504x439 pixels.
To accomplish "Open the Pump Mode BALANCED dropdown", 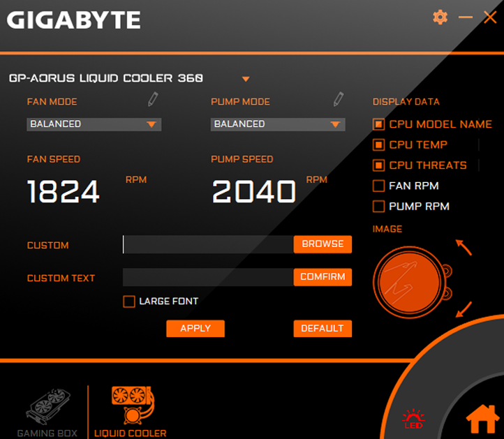I will [x=278, y=124].
